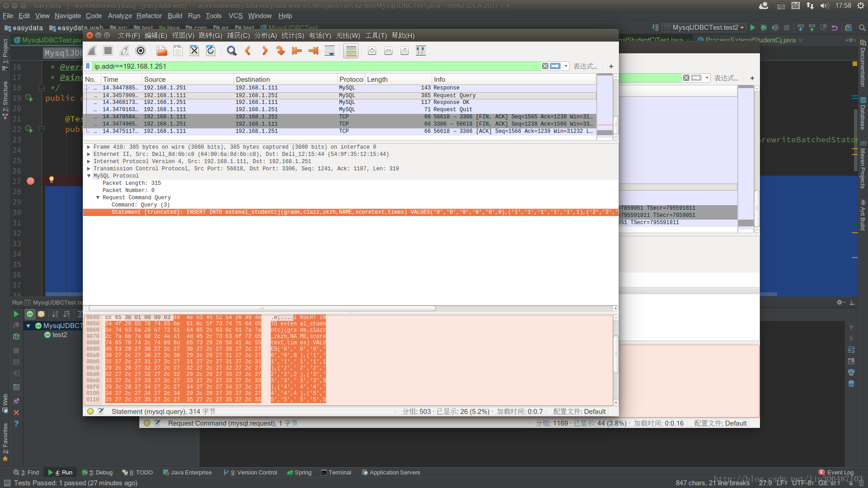Open a capture file with the folder icon
Image resolution: width=868 pixels, height=488 pixels.
(x=162, y=51)
